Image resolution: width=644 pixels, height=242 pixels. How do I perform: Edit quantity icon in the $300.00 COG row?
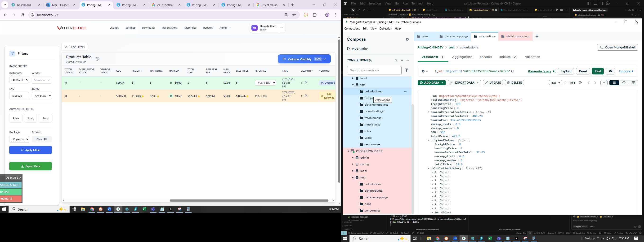point(306,96)
